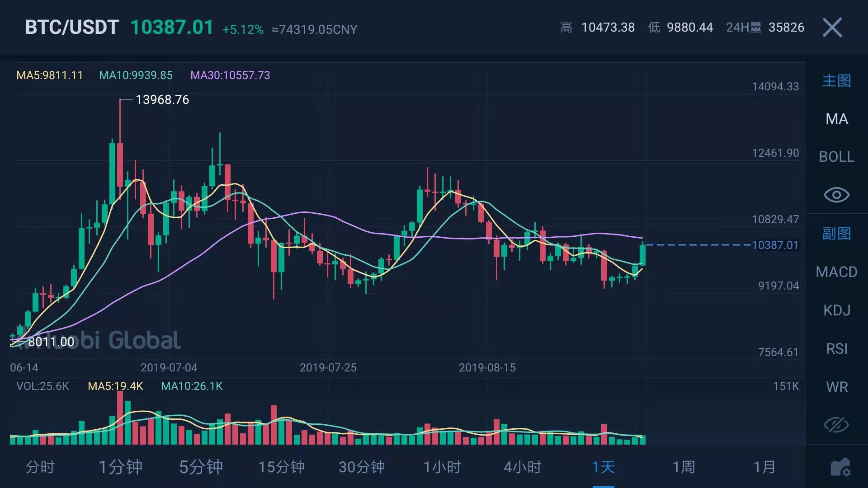Switch sub-chart to KDJ indicator
Screen dimensions: 868x488
(x=836, y=310)
